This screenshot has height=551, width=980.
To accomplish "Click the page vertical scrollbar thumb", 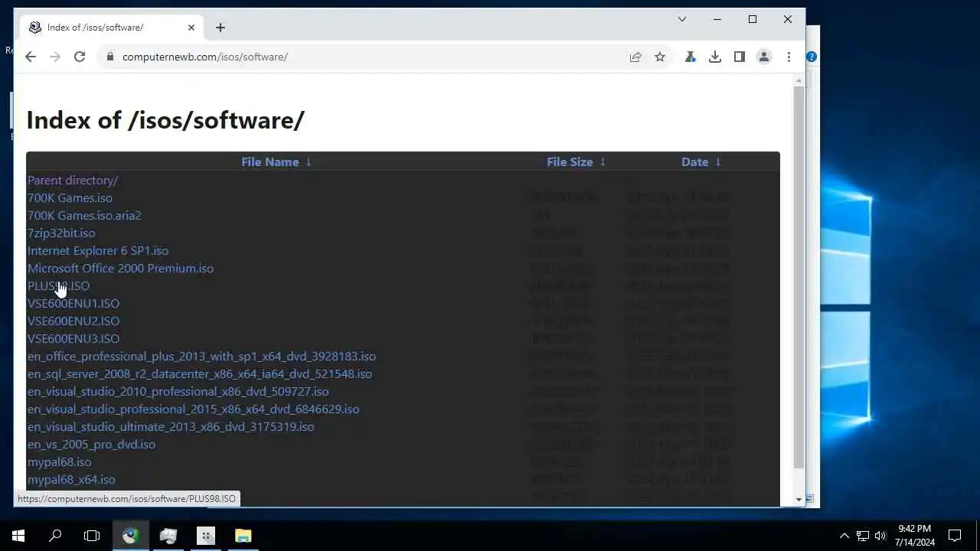I will click(799, 278).
